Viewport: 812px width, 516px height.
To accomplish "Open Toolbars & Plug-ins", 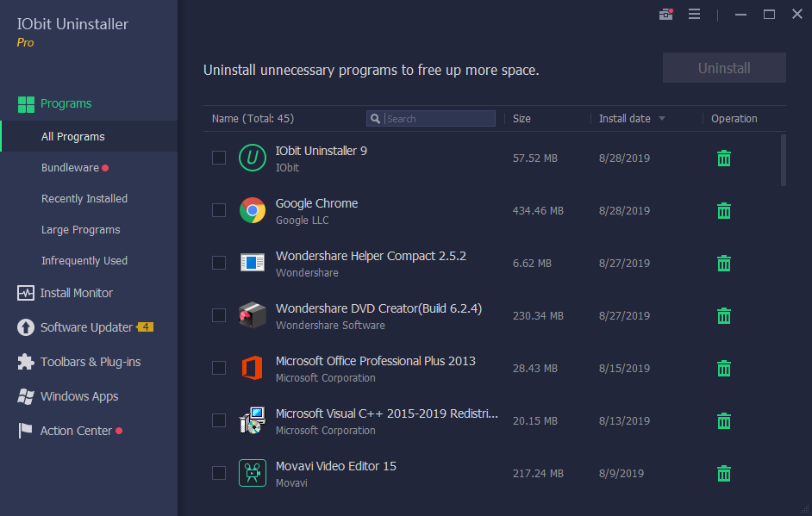I will tap(91, 362).
